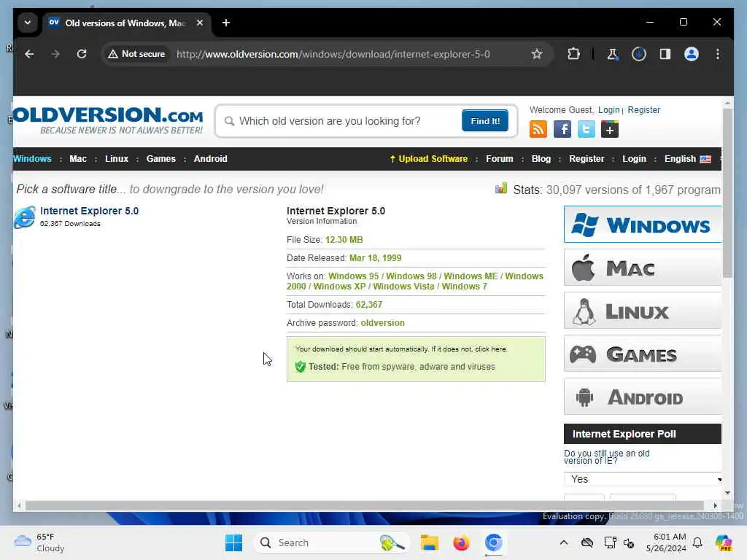Show hidden system tray icons
Screen dimensions: 747x560
(x=564, y=542)
